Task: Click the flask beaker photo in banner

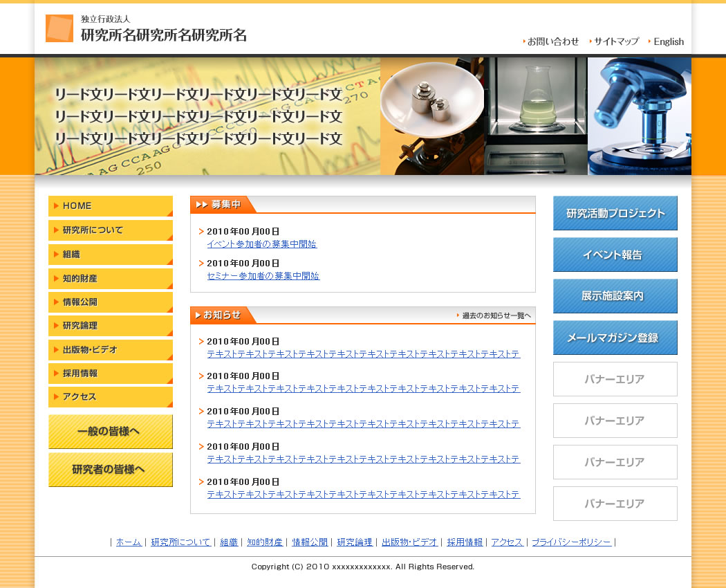Action: (536, 116)
